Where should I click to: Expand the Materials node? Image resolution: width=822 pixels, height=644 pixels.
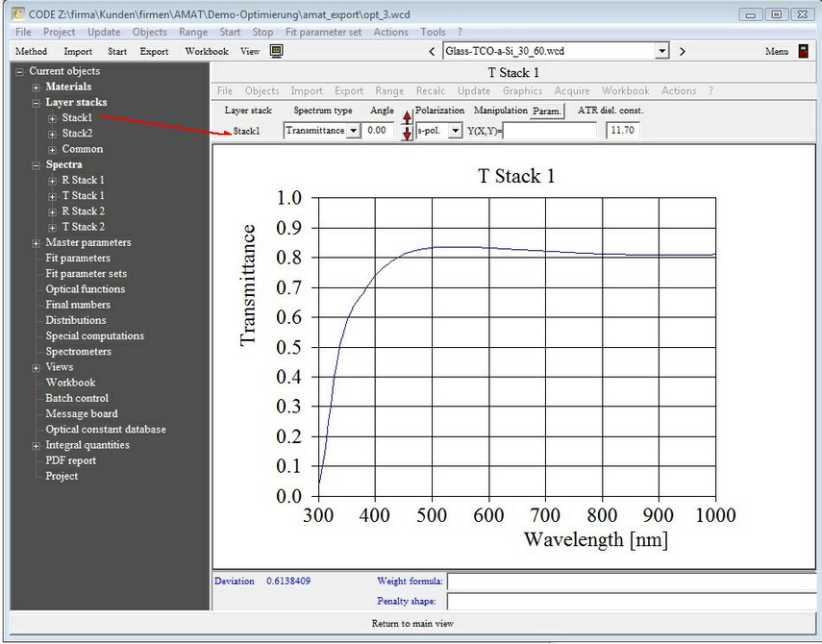point(36,87)
